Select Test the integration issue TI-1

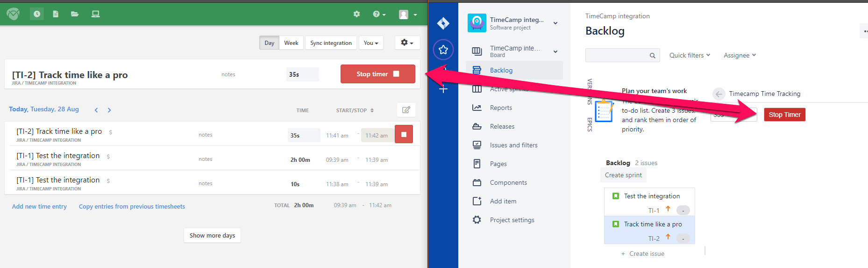(x=649, y=202)
